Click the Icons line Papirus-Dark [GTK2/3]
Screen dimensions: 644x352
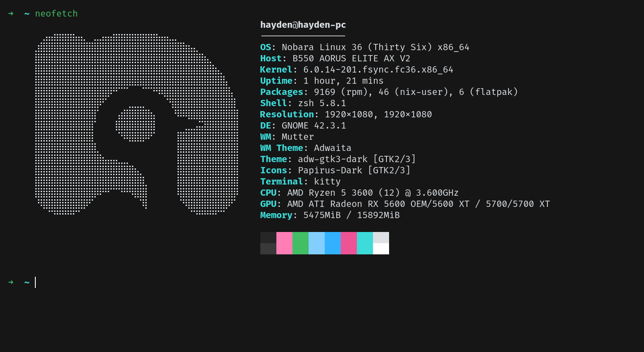(x=335, y=170)
